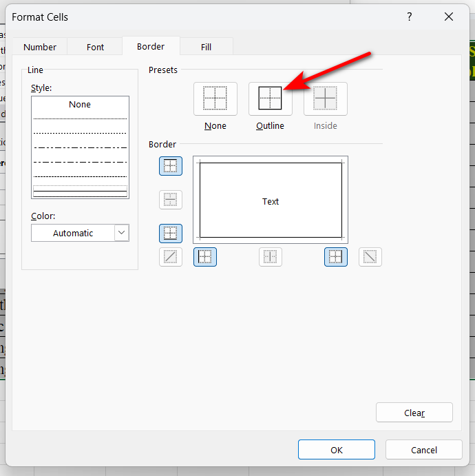Choose the None line style
The height and width of the screenshot is (476, 475).
(x=80, y=105)
